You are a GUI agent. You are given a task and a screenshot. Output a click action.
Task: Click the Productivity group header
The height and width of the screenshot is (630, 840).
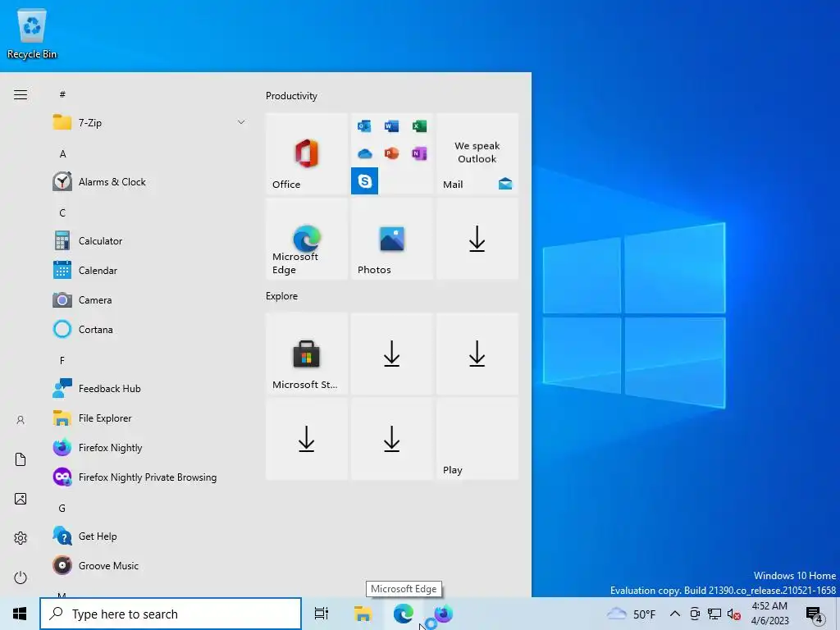tap(291, 96)
